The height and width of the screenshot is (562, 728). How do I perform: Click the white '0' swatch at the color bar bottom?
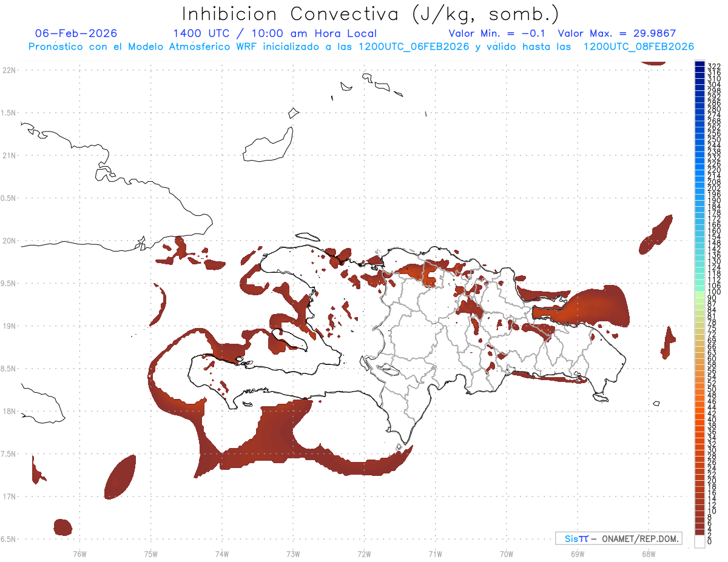[699, 541]
